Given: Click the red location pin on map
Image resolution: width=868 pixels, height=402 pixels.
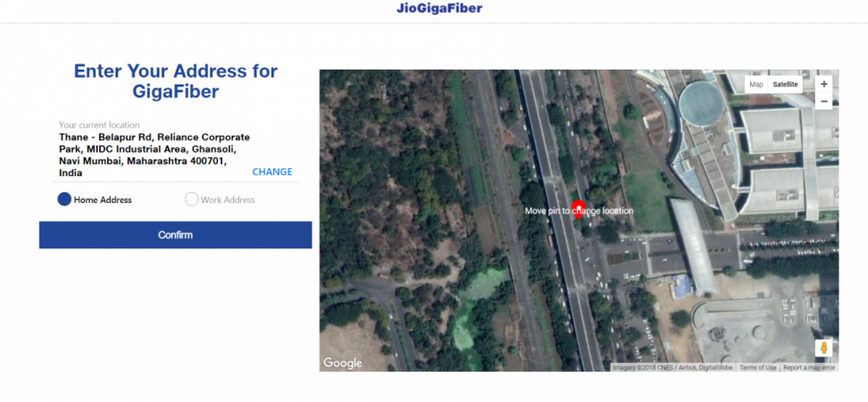Looking at the screenshot, I should pyautogui.click(x=579, y=211).
